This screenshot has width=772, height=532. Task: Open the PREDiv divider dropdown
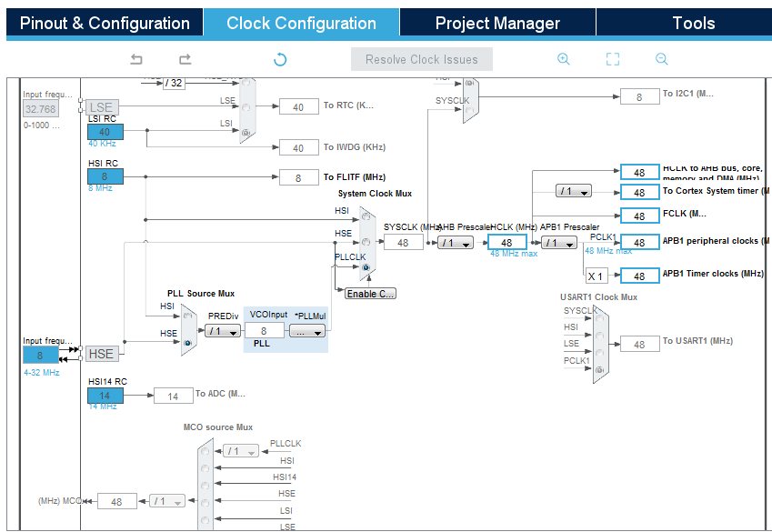pyautogui.click(x=222, y=331)
